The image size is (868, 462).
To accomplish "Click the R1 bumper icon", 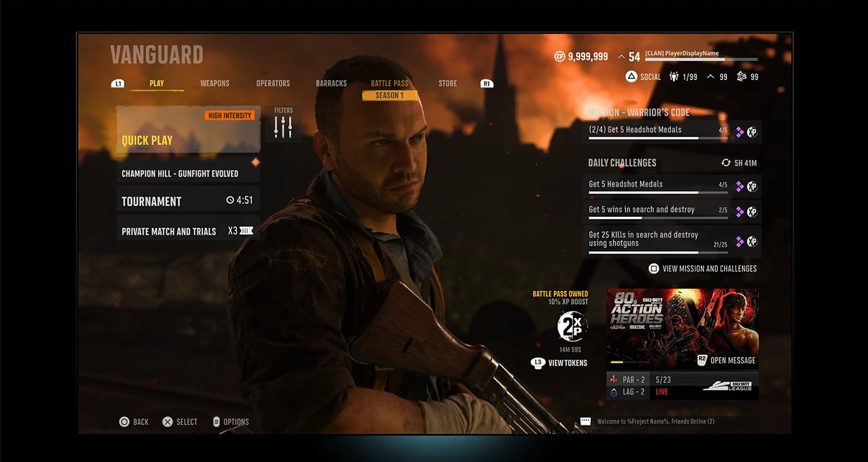I will click(487, 84).
